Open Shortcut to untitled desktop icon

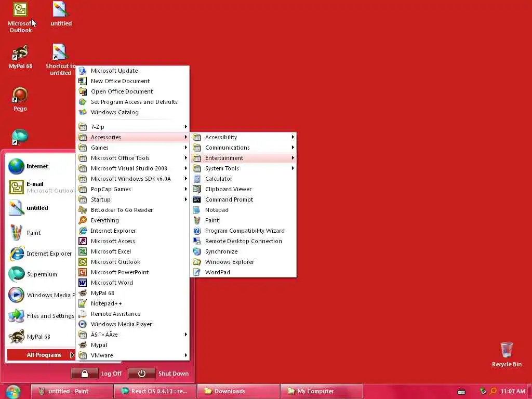coord(60,60)
